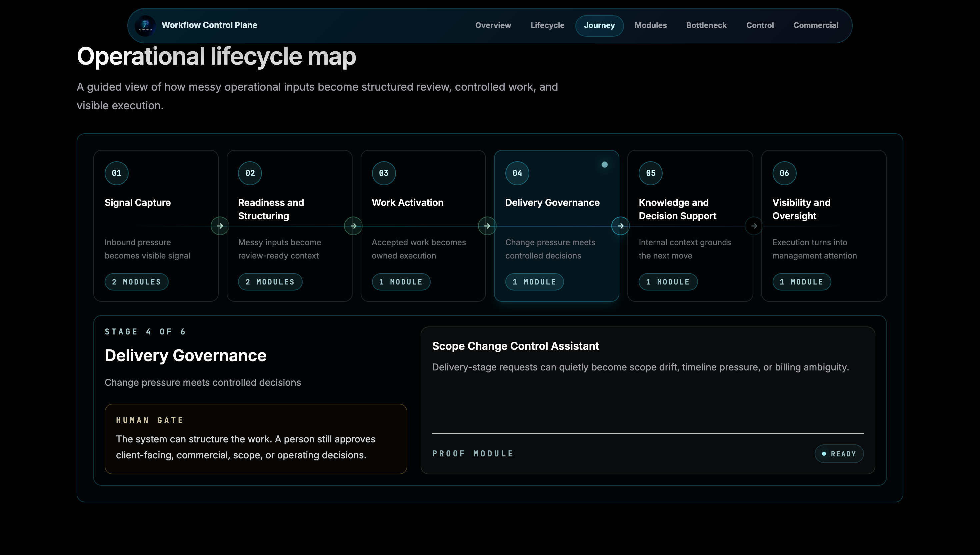Click the 'PROOF MODULE' label
Image resolution: width=980 pixels, height=555 pixels.
[x=473, y=454]
